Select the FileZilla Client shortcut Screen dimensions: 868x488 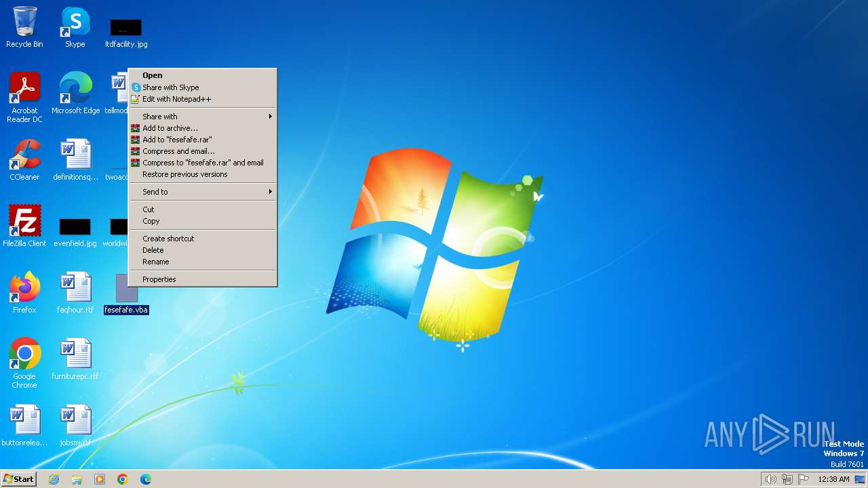[24, 226]
